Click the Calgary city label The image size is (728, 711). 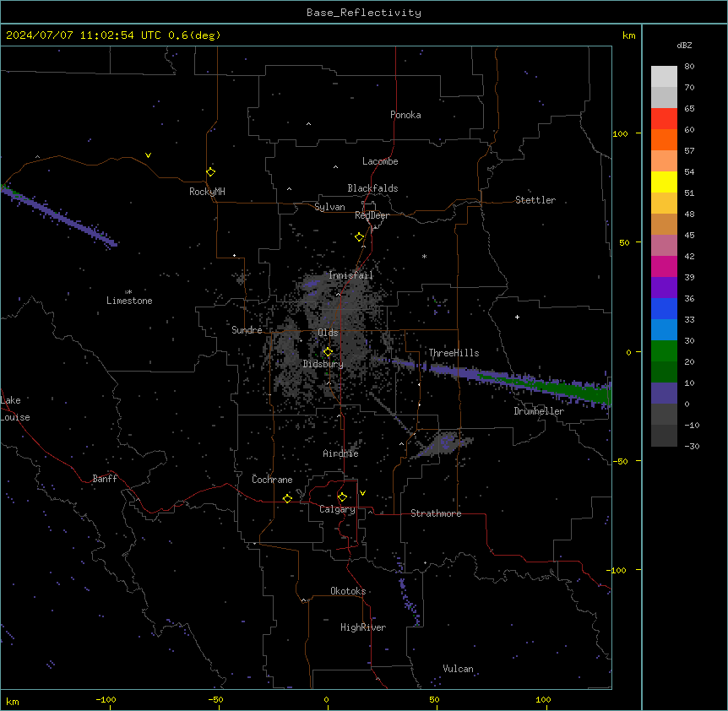coord(337,509)
